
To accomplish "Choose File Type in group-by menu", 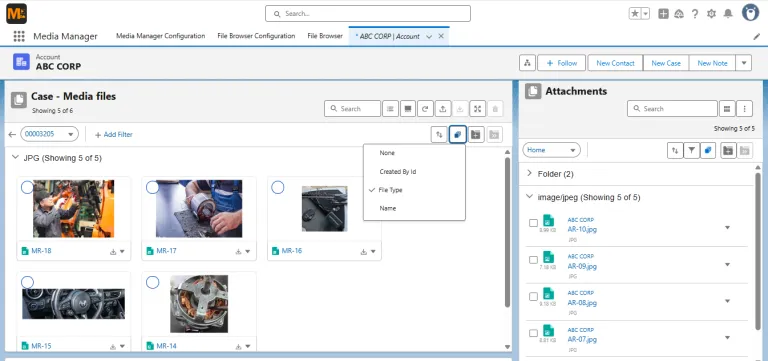I will tap(414, 190).
